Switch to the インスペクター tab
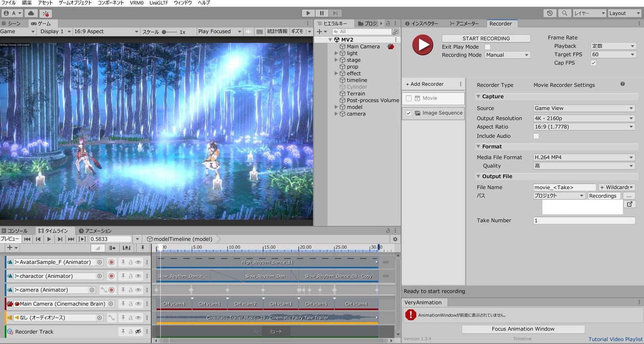The image size is (644, 344). (x=421, y=24)
